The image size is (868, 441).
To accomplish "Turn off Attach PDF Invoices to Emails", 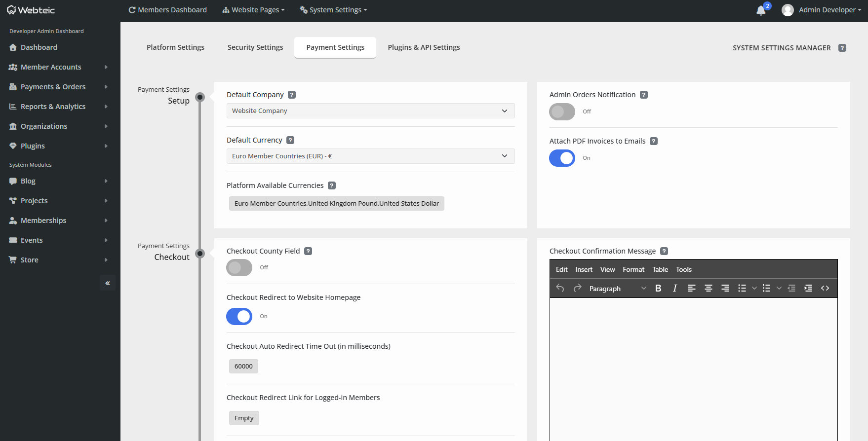I will coord(562,158).
